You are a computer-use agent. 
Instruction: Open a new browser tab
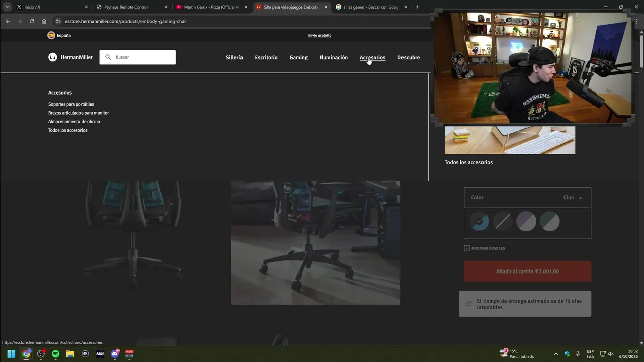[x=417, y=7]
